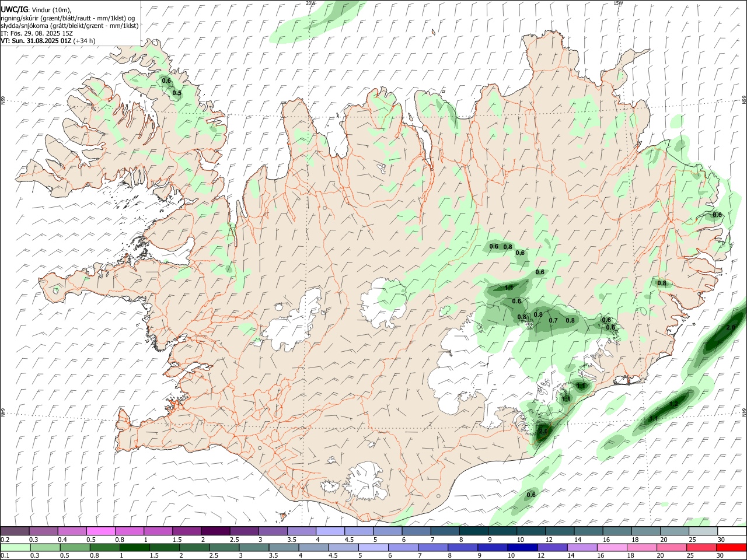
Task: Click the '(+34 h)' forecast offset text
Action: coord(84,41)
